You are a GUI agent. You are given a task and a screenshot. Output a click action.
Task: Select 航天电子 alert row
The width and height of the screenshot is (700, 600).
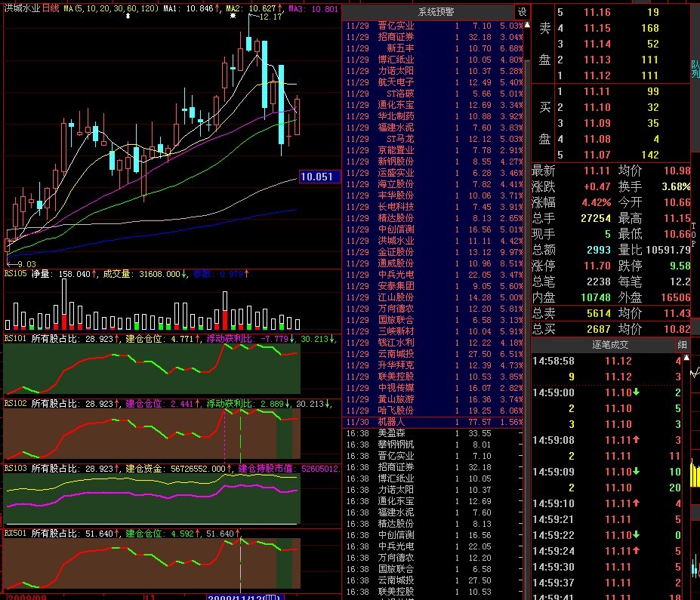(x=434, y=82)
